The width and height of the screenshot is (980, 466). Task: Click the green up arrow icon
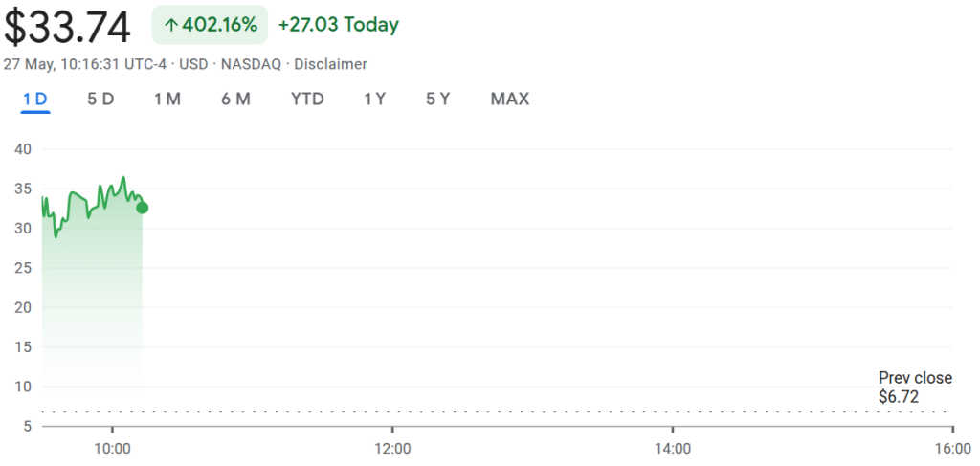click(x=171, y=26)
